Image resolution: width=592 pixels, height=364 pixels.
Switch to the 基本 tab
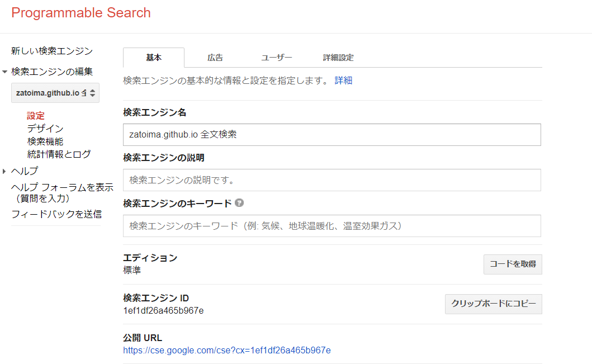pos(154,58)
